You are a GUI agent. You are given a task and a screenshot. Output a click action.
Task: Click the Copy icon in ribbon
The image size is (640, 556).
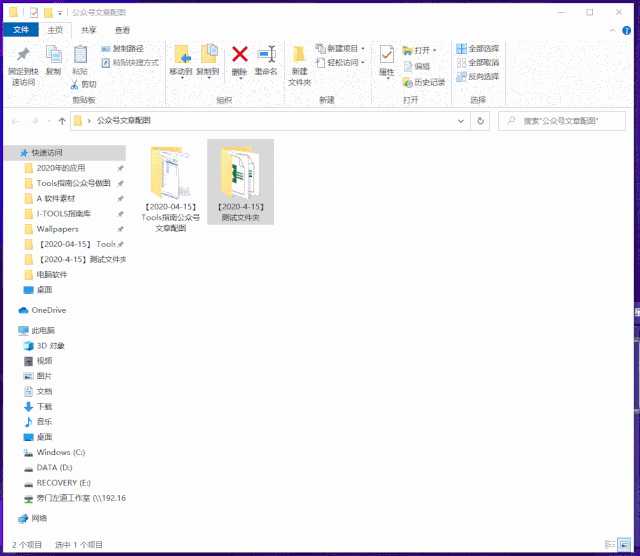click(x=54, y=55)
